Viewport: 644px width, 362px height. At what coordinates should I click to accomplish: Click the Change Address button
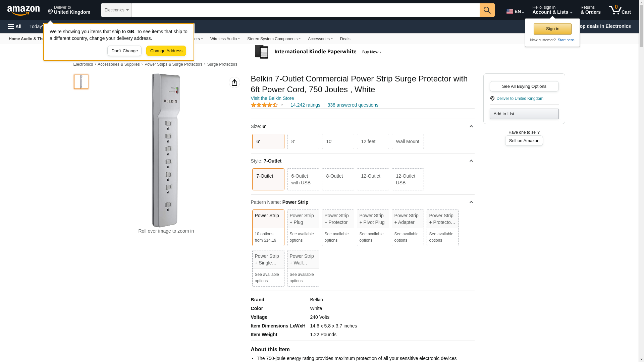pyautogui.click(x=166, y=51)
